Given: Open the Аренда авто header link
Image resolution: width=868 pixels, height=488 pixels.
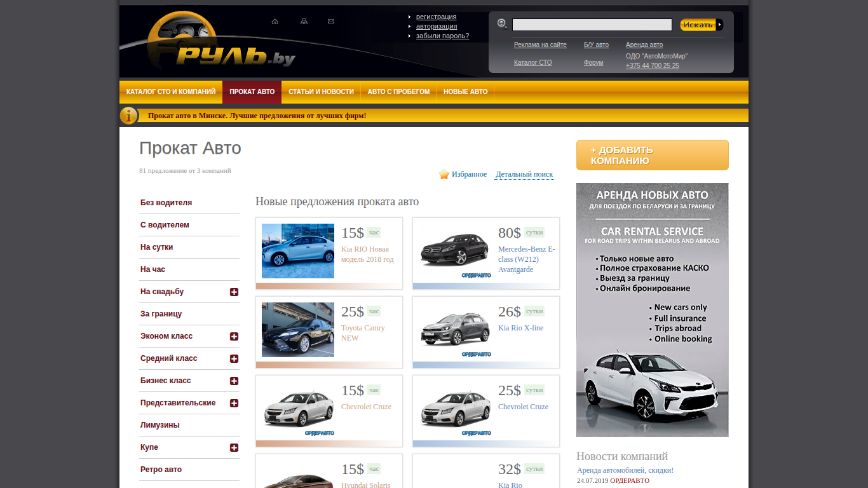Looking at the screenshot, I should [644, 45].
